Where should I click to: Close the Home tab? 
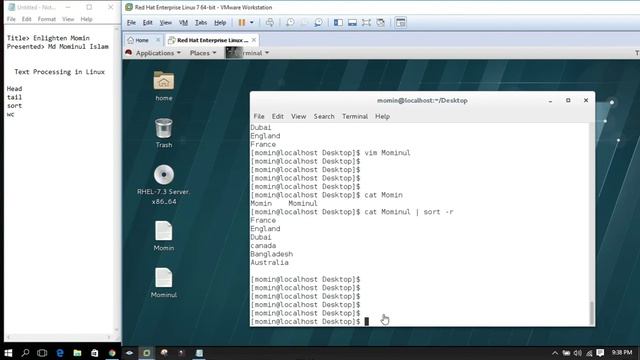tap(158, 40)
